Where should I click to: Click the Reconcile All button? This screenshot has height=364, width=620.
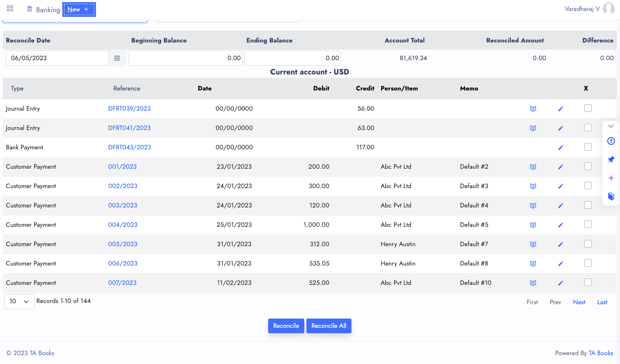click(x=329, y=326)
